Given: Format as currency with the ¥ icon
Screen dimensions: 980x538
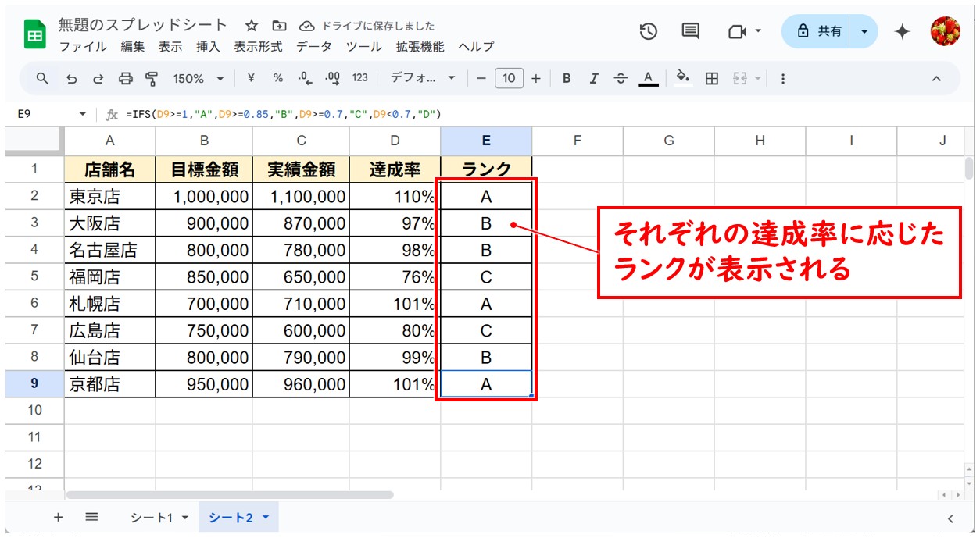Looking at the screenshot, I should (x=251, y=78).
